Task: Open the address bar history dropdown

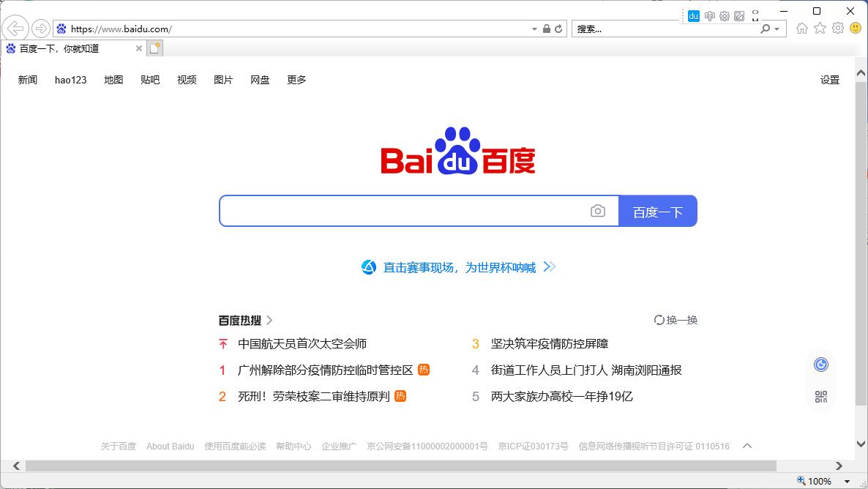Action: (534, 28)
